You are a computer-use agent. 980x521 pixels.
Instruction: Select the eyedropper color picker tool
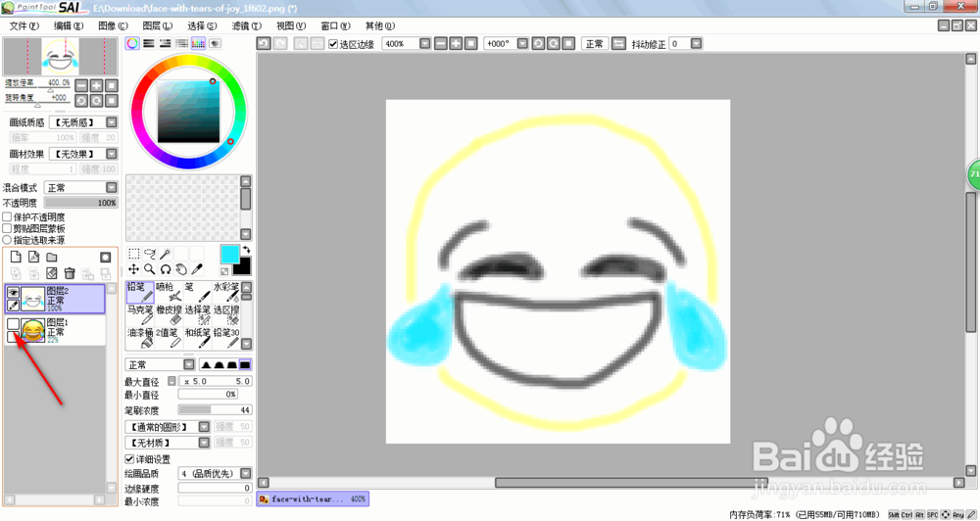coord(196,269)
